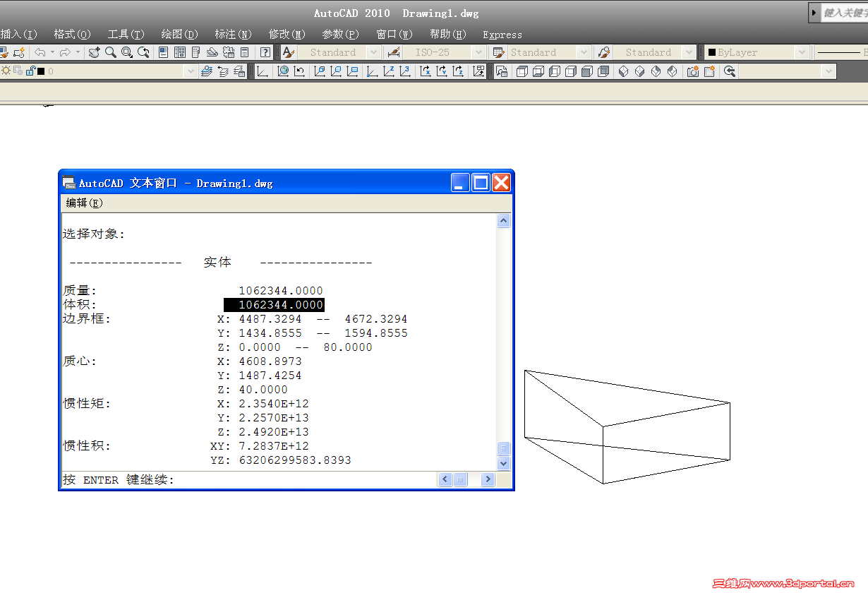868x593 pixels.
Task: Click the UCS Previous icon
Action: [x=299, y=71]
